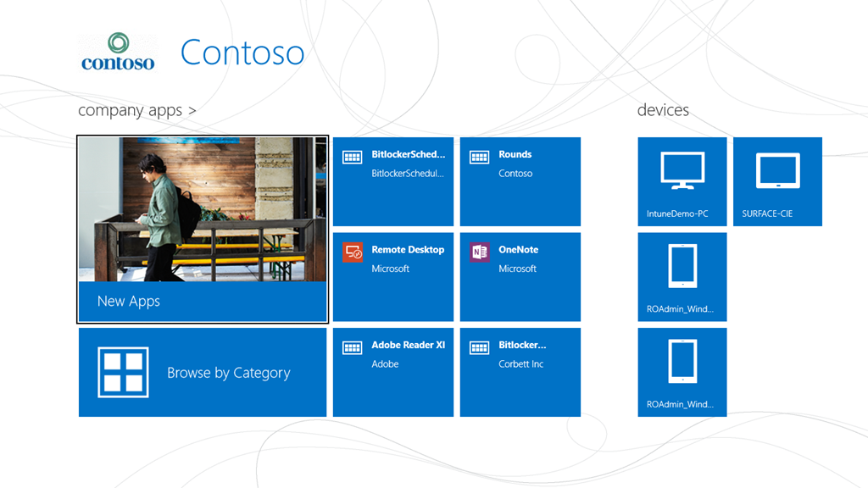Viewport: 868px width, 488px height.
Task: Open the OneNote app icon
Action: click(x=479, y=252)
